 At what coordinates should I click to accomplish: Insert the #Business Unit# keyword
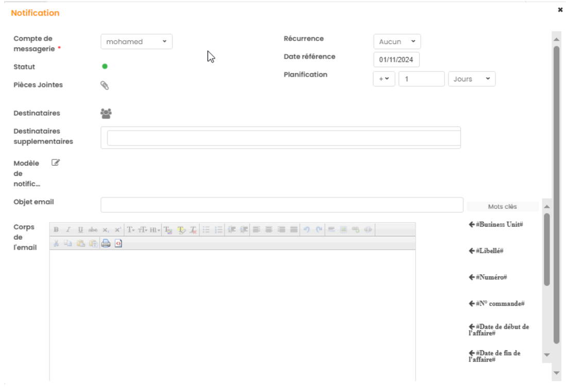click(x=496, y=225)
